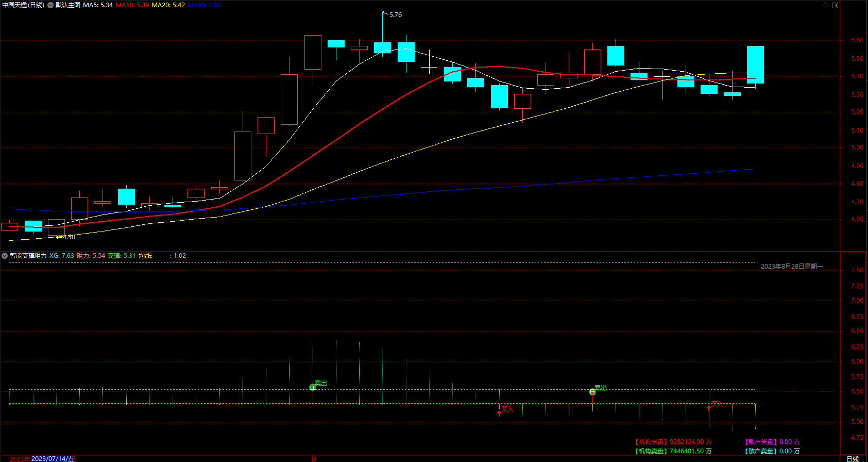
Task: Click the 5.60 price axis label
Action: click(x=857, y=40)
